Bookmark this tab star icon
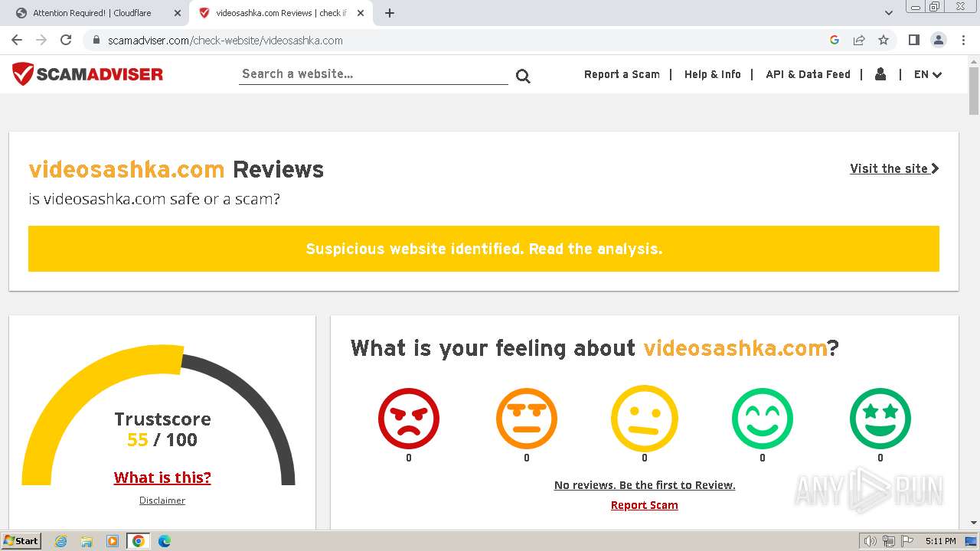This screenshot has height=551, width=980. coord(884,40)
